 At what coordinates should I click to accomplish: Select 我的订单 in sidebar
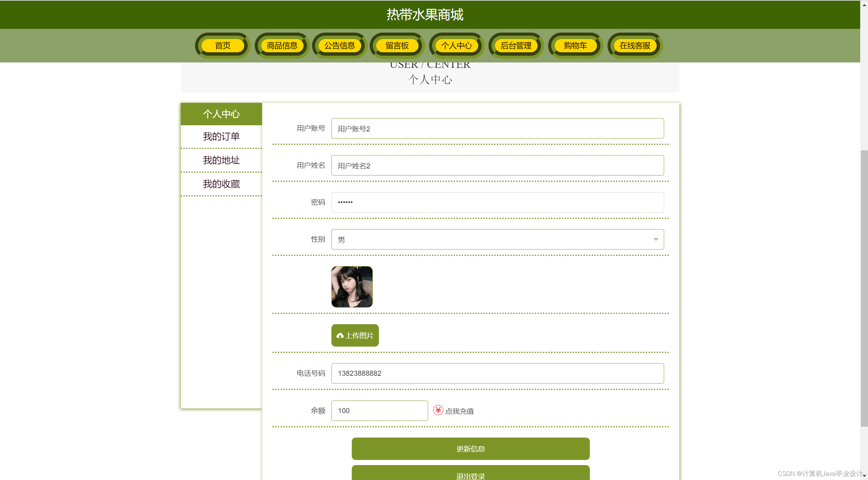[221, 136]
